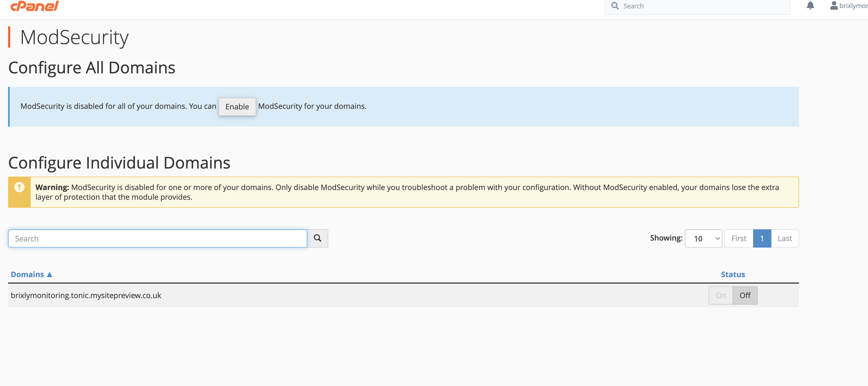Click the Configure All Domains heading
The height and width of the screenshot is (386, 868).
[x=92, y=68]
